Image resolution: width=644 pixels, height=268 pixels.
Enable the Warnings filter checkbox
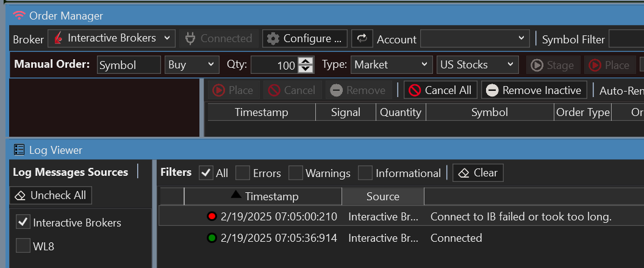[x=295, y=173]
